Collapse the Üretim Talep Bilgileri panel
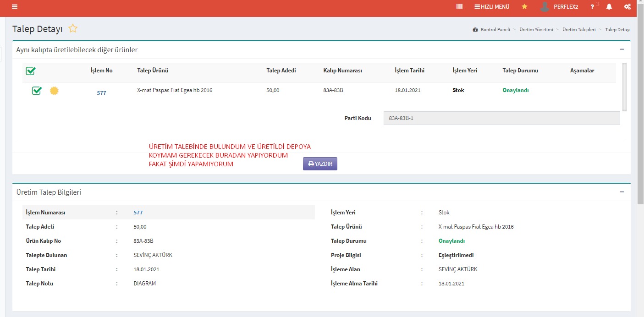Image resolution: width=644 pixels, height=317 pixels. [622, 192]
